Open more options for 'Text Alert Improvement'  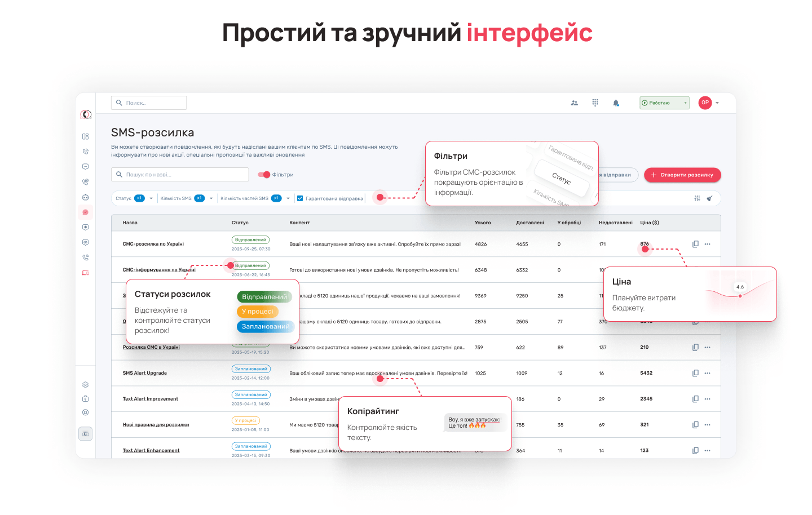tap(708, 399)
